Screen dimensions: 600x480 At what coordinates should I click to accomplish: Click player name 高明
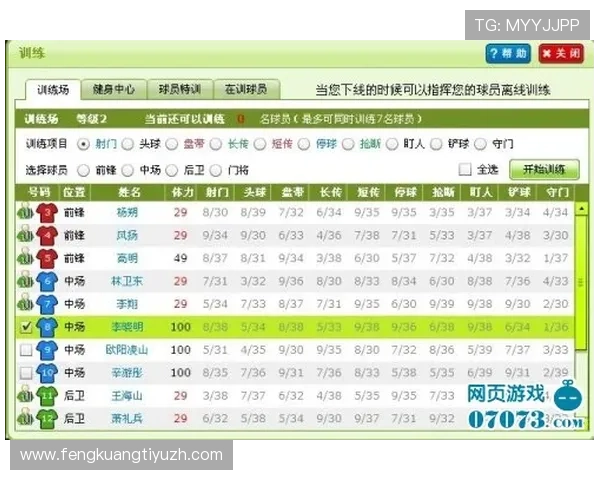127,258
